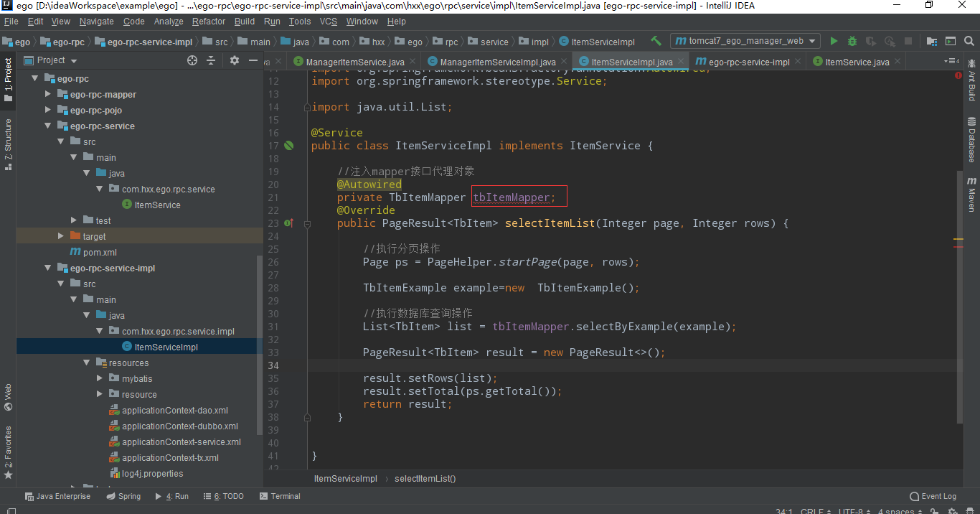Open the Refactor menu
Viewport: 980px width, 514px height.
click(x=209, y=22)
